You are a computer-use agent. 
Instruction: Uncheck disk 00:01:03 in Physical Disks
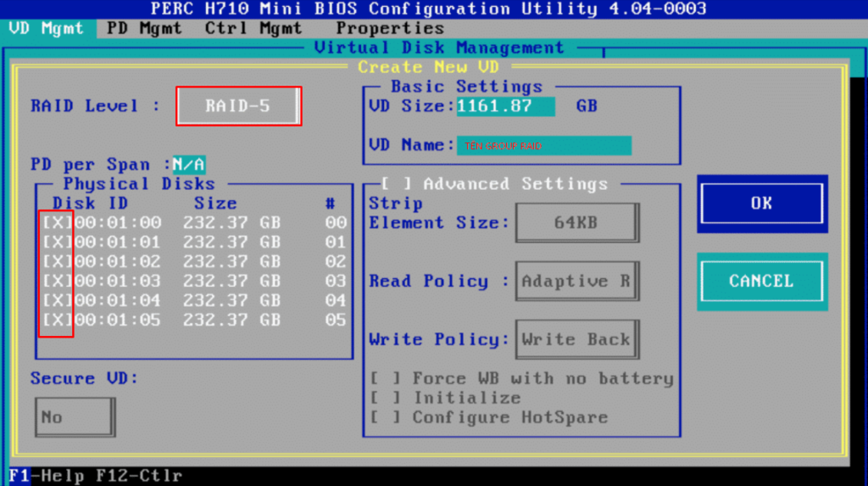tap(57, 282)
